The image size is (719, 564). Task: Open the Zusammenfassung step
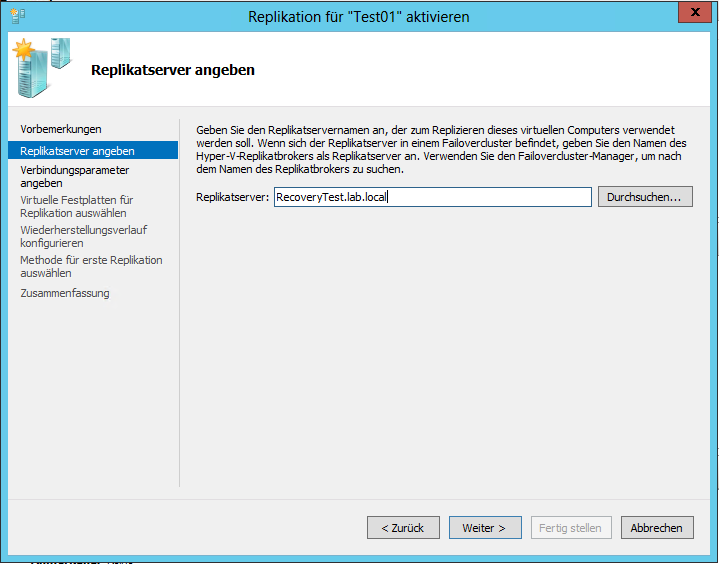[x=64, y=293]
